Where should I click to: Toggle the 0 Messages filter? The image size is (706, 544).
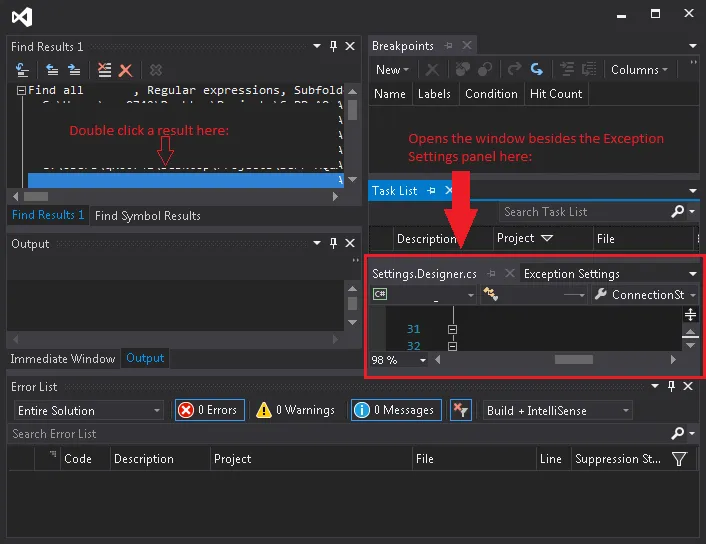coord(396,410)
